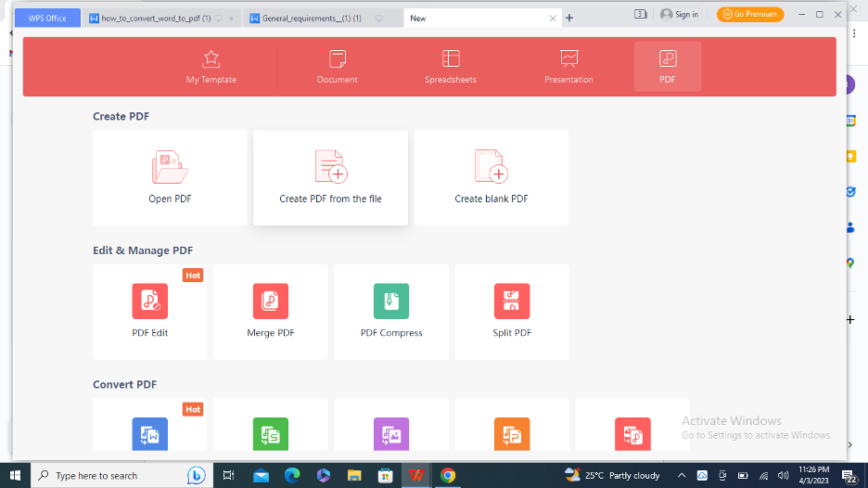Image resolution: width=868 pixels, height=488 pixels.
Task: Open File Explorer from the taskbar
Action: [x=354, y=475]
